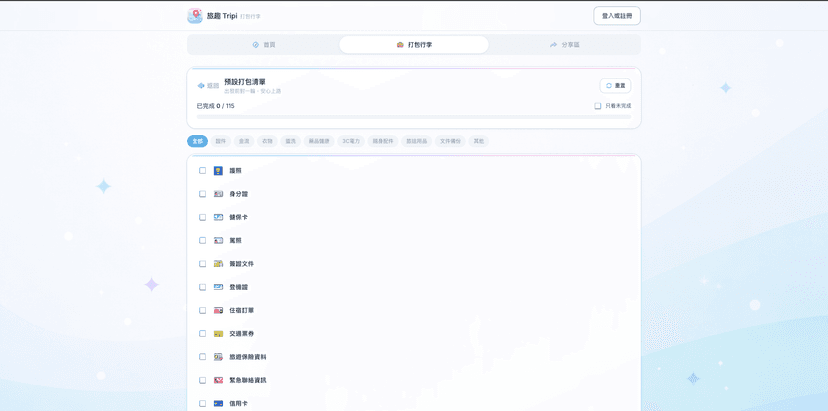Click the packing completion progress bar

pos(414,117)
